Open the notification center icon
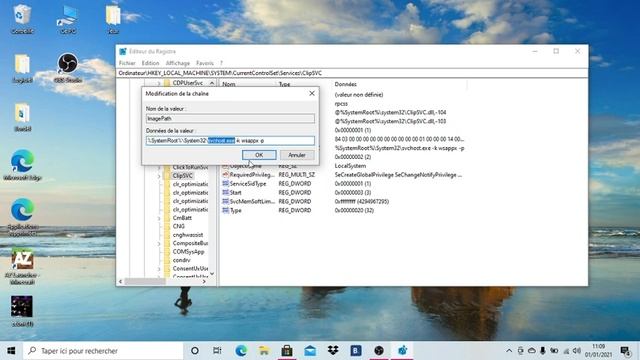The height and width of the screenshot is (360, 640). pyautogui.click(x=625, y=351)
